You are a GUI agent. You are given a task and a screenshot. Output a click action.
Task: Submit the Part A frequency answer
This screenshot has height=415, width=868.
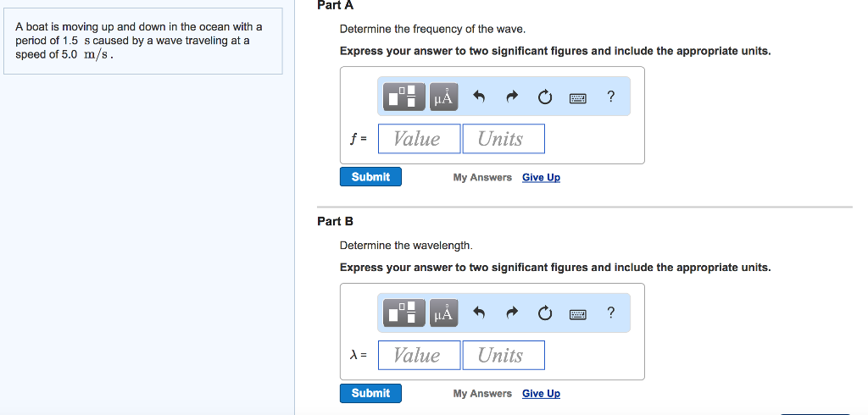pos(370,176)
